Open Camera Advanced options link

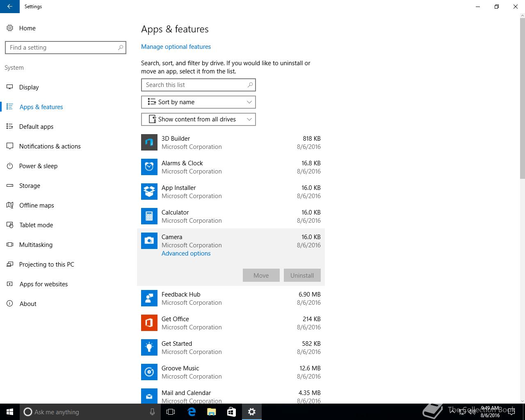pyautogui.click(x=186, y=253)
